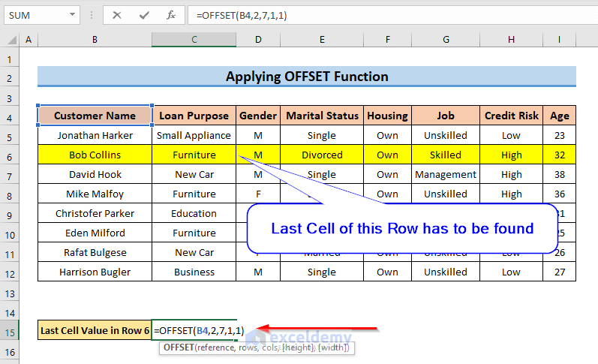Screen dimensions: 598x364
Task: Click the 'Gender' header cell
Action: (258, 116)
